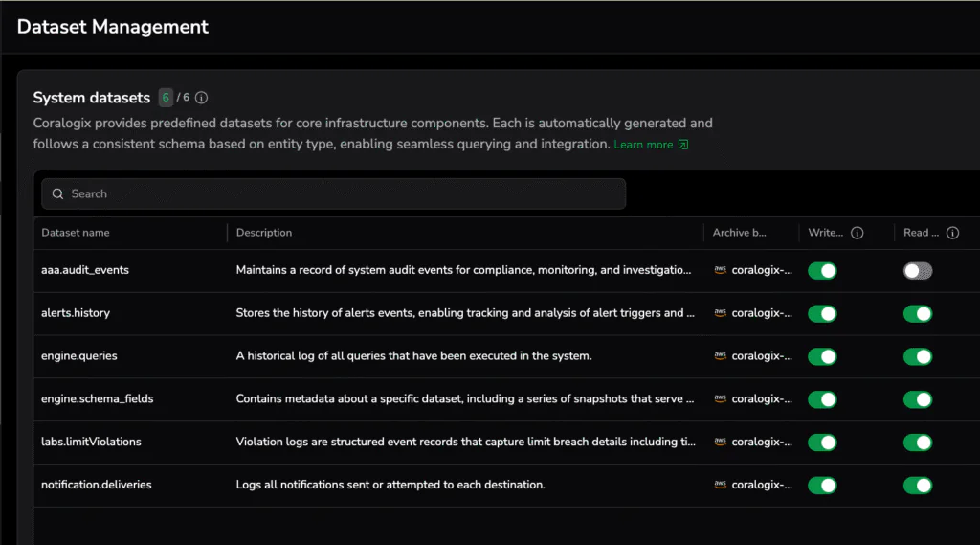Toggle Read switch for alerts.history
Image resolution: width=980 pixels, height=545 pixels.
[x=918, y=313]
